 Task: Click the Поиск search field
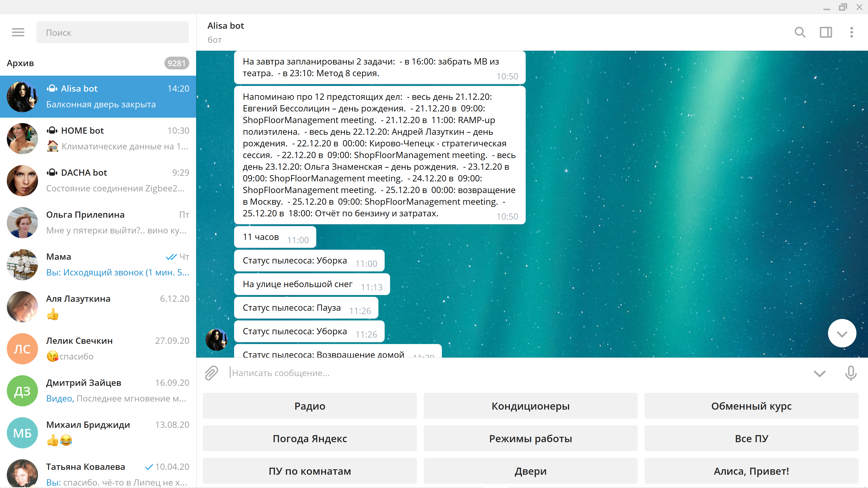click(112, 32)
